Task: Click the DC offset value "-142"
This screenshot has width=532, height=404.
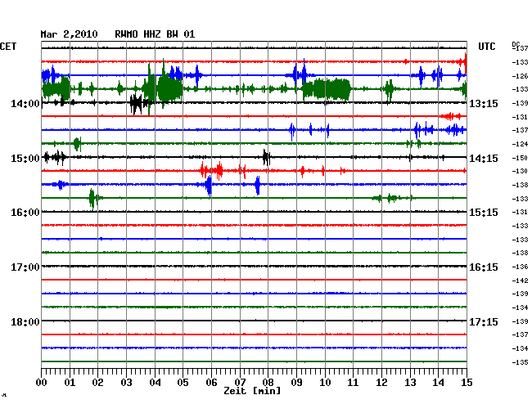Action: click(520, 281)
